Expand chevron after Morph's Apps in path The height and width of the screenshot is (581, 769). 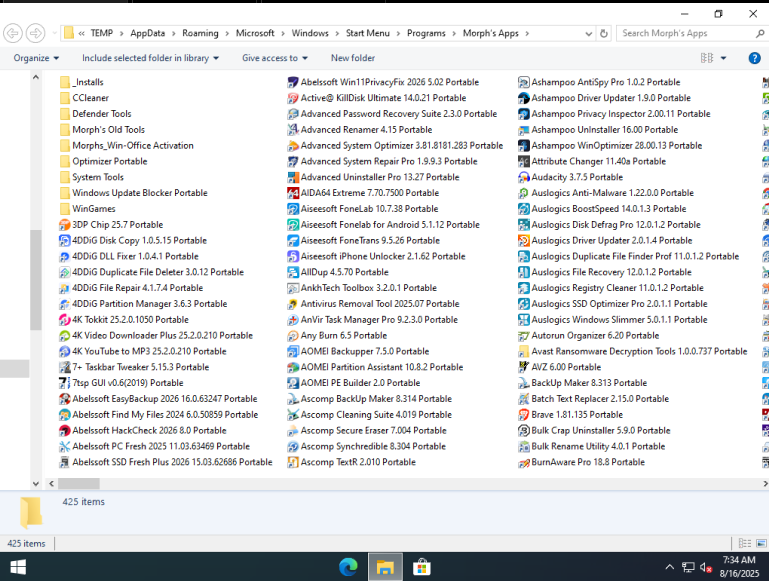527,33
